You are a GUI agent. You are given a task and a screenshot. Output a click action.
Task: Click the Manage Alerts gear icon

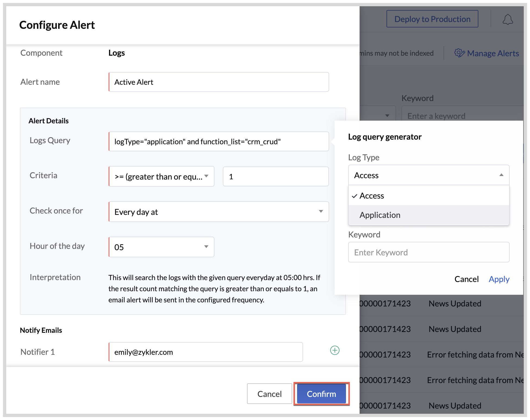point(459,53)
